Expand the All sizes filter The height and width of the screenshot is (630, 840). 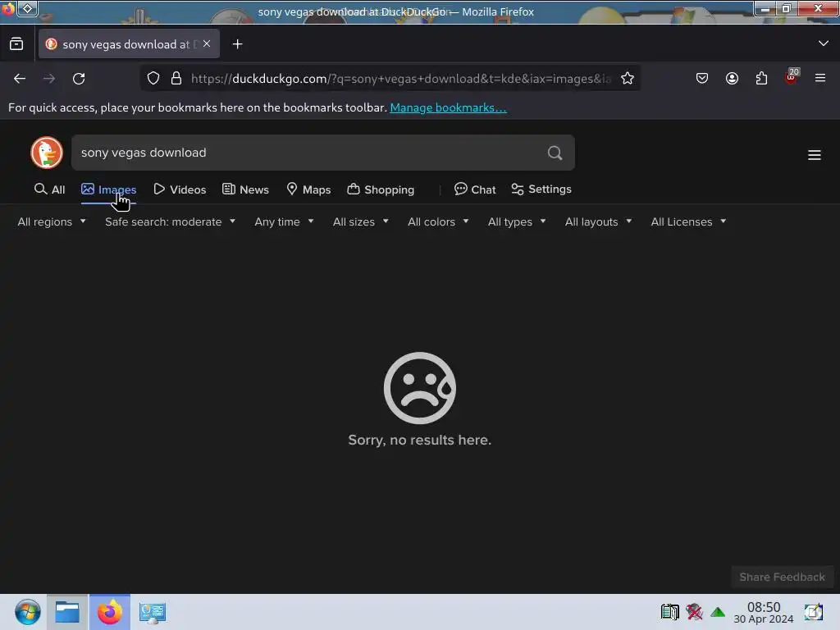coord(361,221)
